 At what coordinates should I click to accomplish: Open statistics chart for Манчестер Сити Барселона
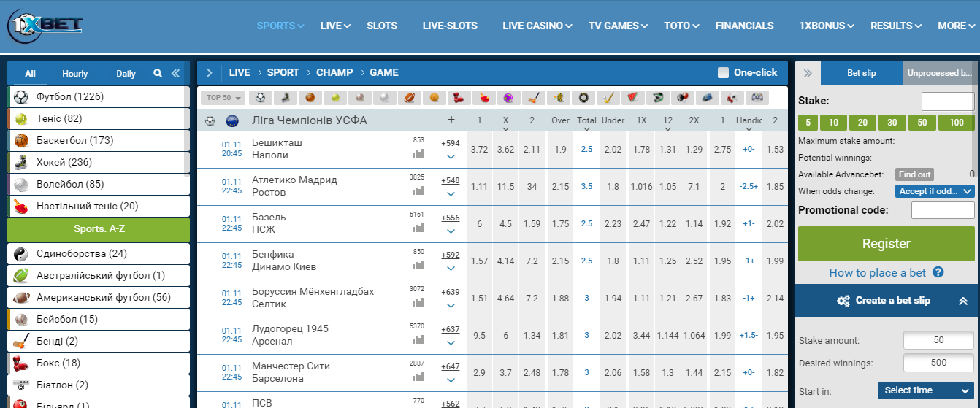coord(418,377)
